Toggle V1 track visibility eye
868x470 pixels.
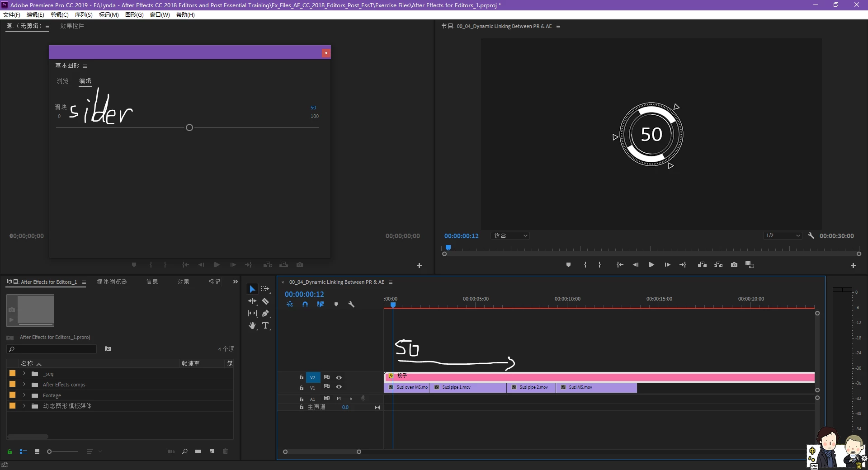[x=339, y=387]
